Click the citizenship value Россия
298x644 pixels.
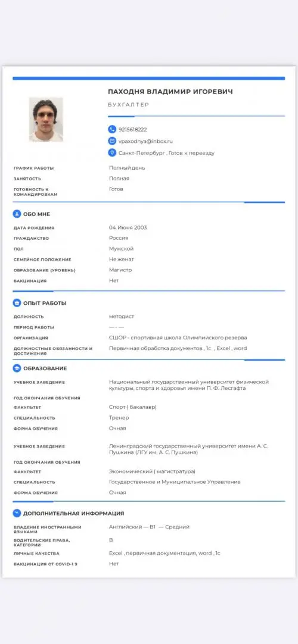tap(119, 238)
